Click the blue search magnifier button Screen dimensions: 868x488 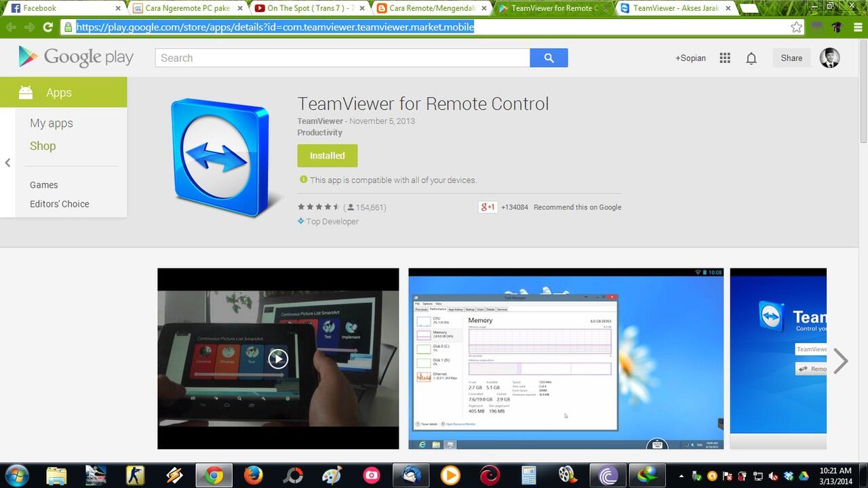click(x=549, y=58)
